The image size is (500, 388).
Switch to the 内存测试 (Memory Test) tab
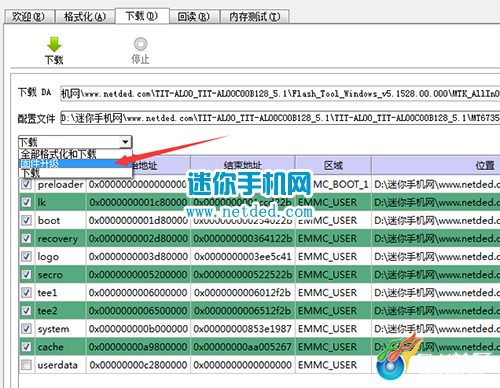[255, 16]
